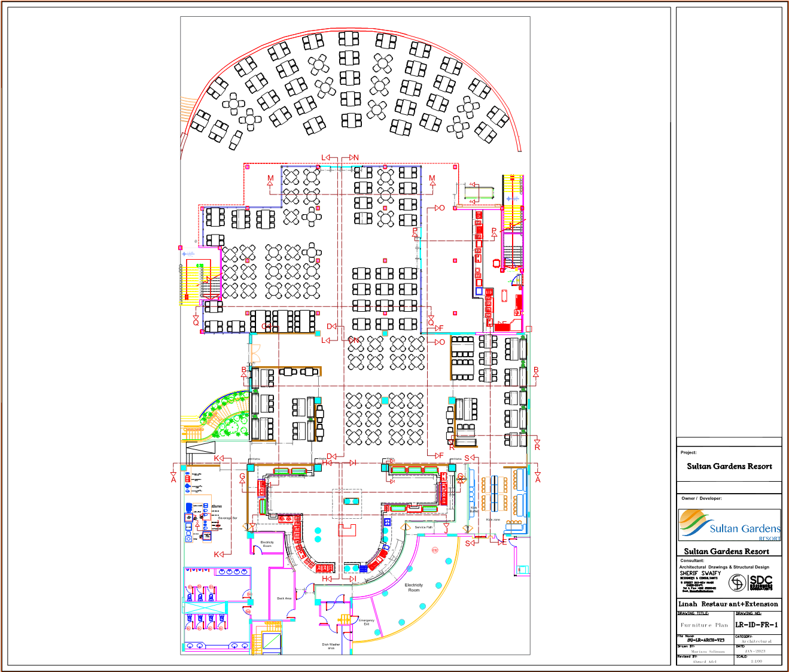Click the 'Kids zone' label
789x672 pixels.
click(493, 520)
